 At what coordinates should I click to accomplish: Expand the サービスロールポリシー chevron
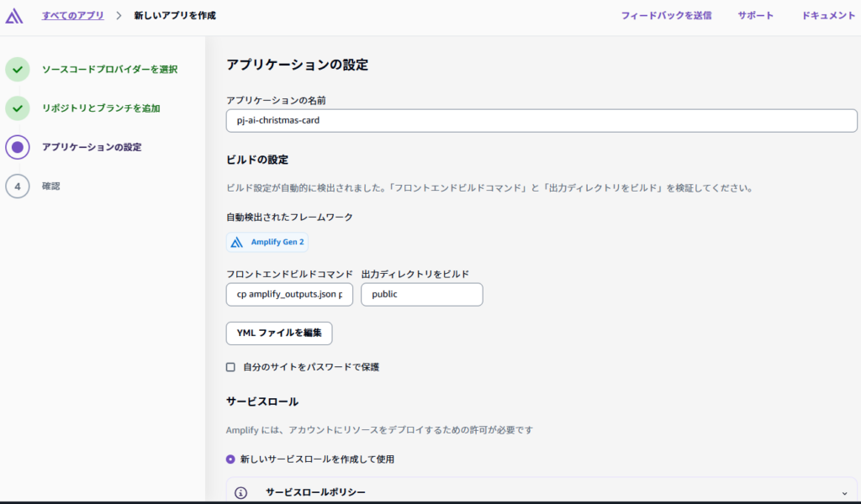click(x=844, y=492)
